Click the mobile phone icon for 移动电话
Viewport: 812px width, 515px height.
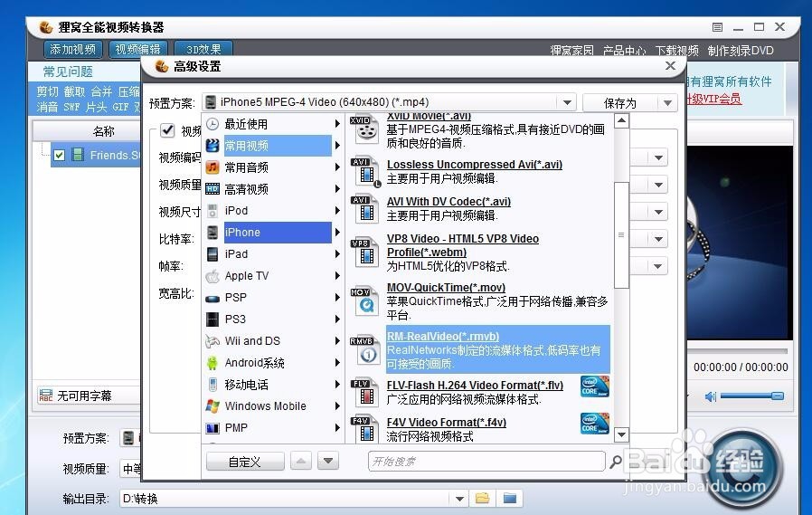212,385
